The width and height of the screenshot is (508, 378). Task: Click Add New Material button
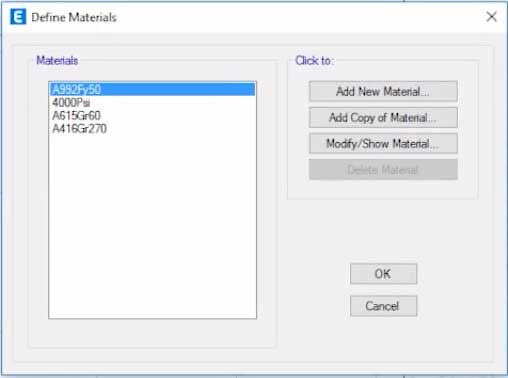coord(383,91)
